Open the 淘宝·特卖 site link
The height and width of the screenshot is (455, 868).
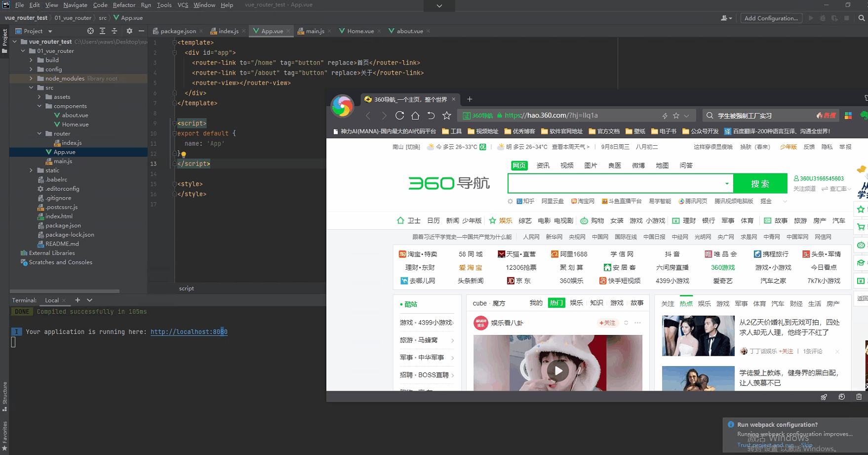pyautogui.click(x=418, y=254)
